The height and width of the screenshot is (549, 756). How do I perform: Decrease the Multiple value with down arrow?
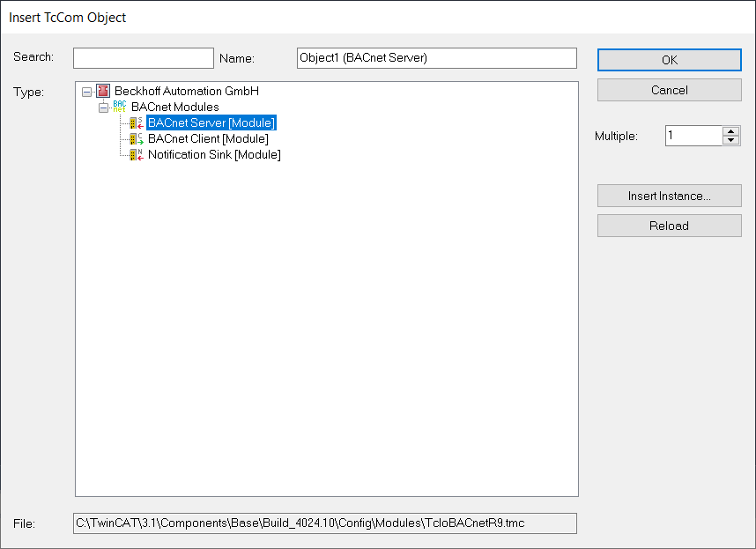(731, 140)
